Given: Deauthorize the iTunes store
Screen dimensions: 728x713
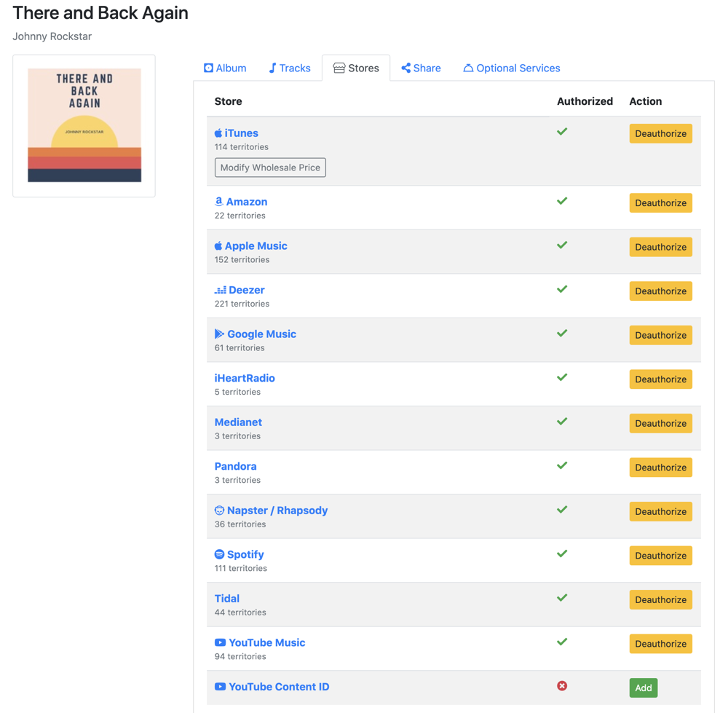Looking at the screenshot, I should (661, 134).
